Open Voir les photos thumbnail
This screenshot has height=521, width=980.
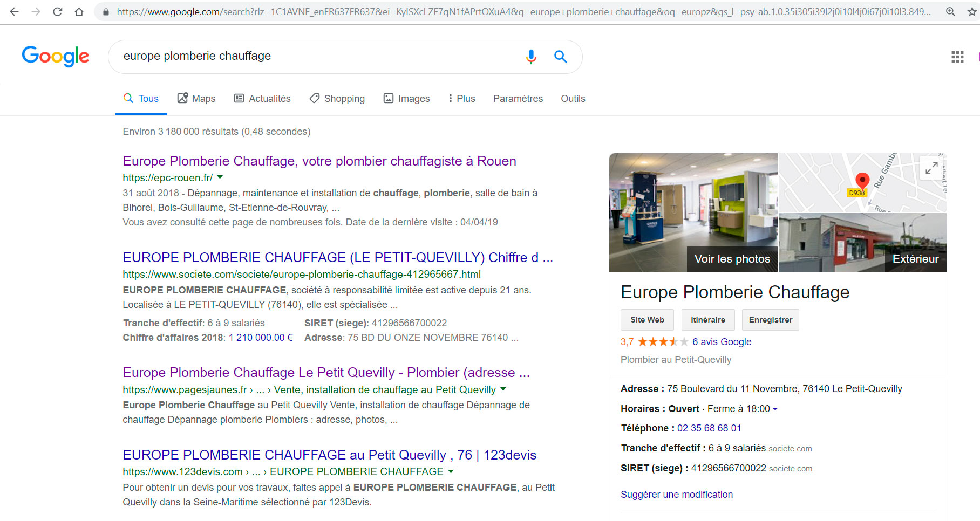click(693, 212)
